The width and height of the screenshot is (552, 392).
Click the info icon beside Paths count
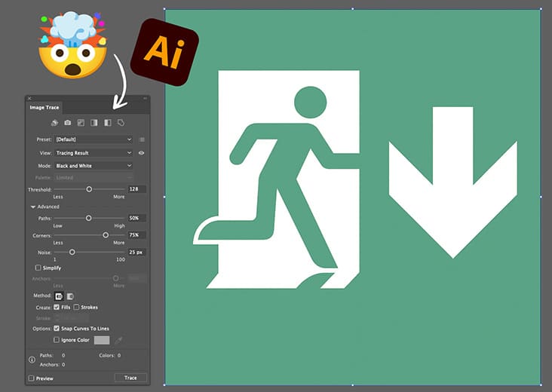[x=32, y=360]
